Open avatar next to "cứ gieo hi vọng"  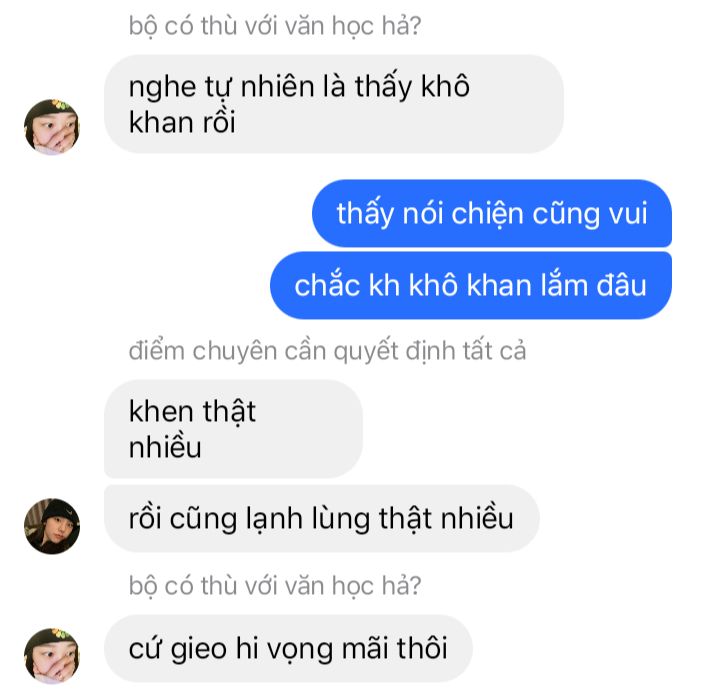pyautogui.click(x=51, y=656)
